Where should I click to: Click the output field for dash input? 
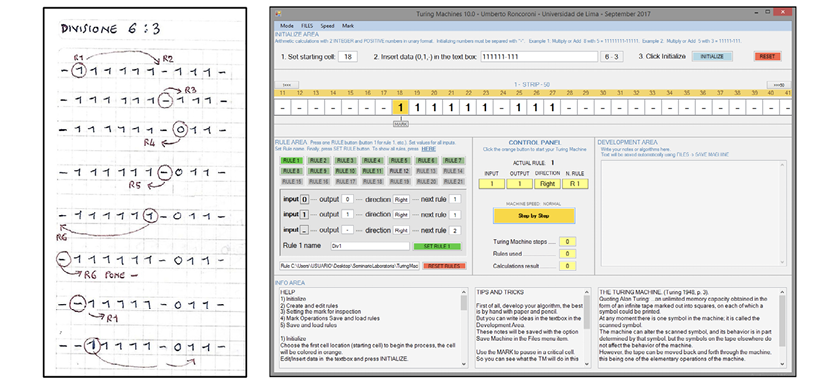click(349, 231)
